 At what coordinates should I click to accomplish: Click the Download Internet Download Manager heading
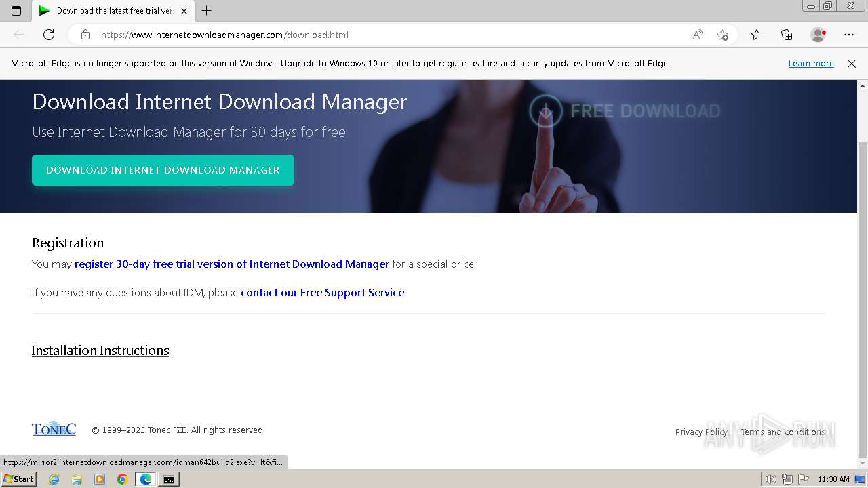point(220,102)
